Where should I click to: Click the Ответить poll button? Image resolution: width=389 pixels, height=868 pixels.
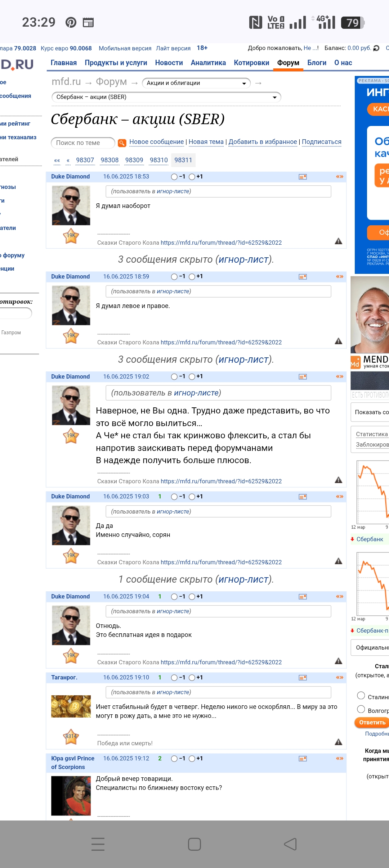click(x=372, y=722)
